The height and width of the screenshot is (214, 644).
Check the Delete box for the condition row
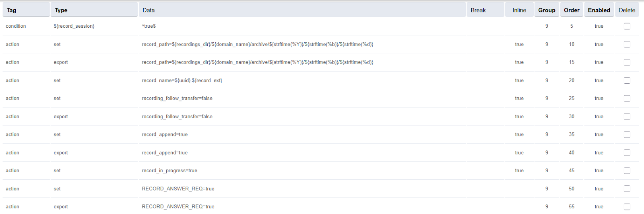[x=627, y=26]
